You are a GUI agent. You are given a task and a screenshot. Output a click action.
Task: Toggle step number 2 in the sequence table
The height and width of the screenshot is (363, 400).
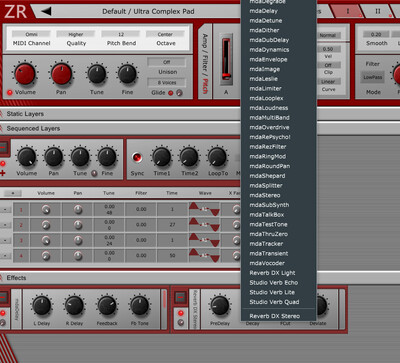click(21, 225)
